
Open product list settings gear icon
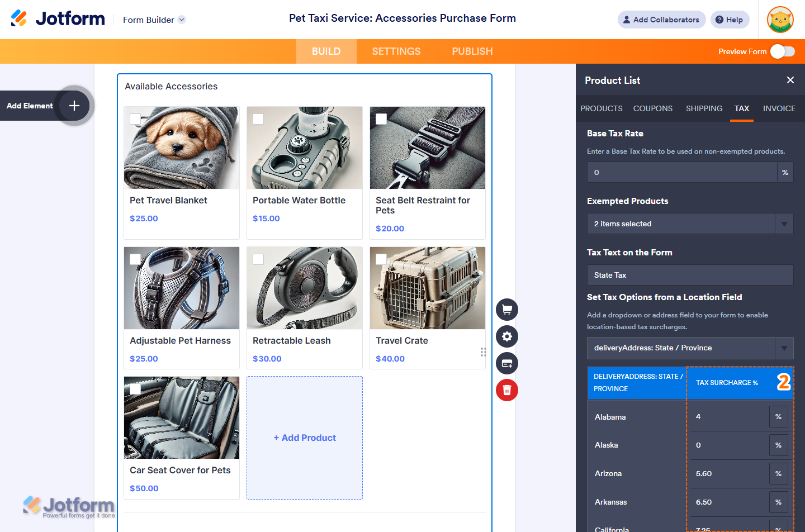pyautogui.click(x=507, y=336)
